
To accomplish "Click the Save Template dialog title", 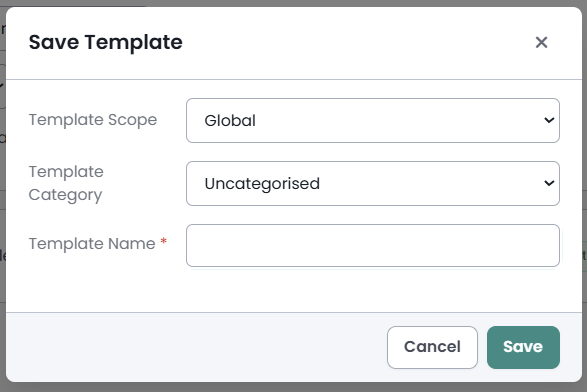I will [106, 42].
